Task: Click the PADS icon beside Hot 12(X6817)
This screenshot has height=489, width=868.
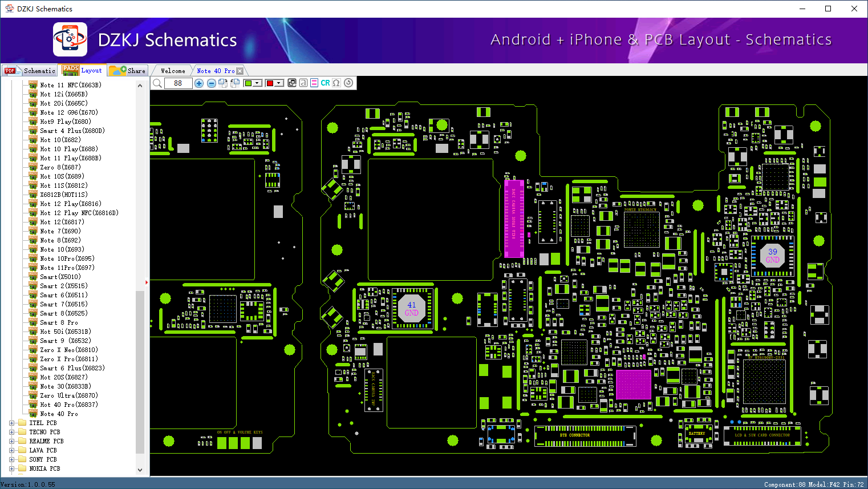Action: (x=33, y=222)
